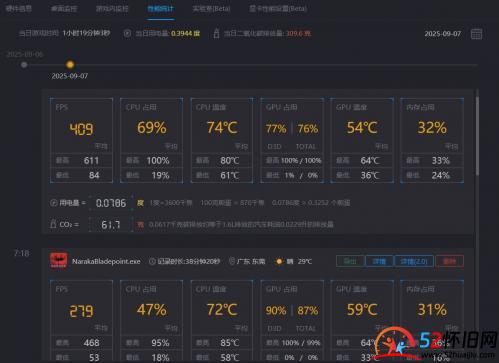Click the average FPS value 409
The height and width of the screenshot is (363, 499).
(81, 129)
